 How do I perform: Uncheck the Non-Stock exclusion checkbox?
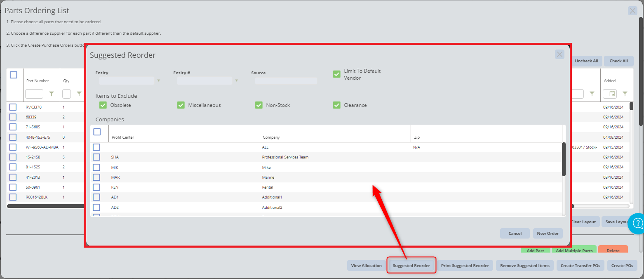tap(259, 105)
